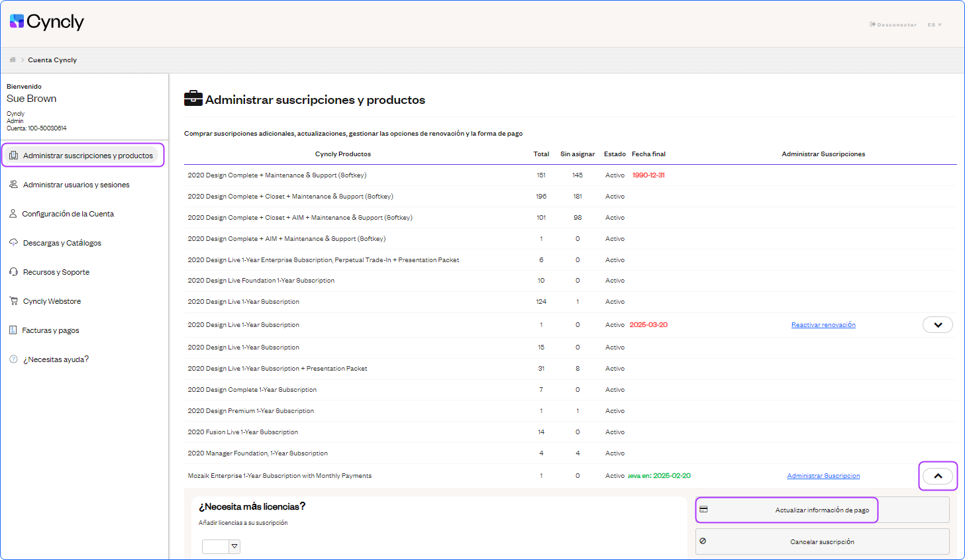This screenshot has height=560, width=965.
Task: Open Cyncly Webstore
Action: click(52, 301)
